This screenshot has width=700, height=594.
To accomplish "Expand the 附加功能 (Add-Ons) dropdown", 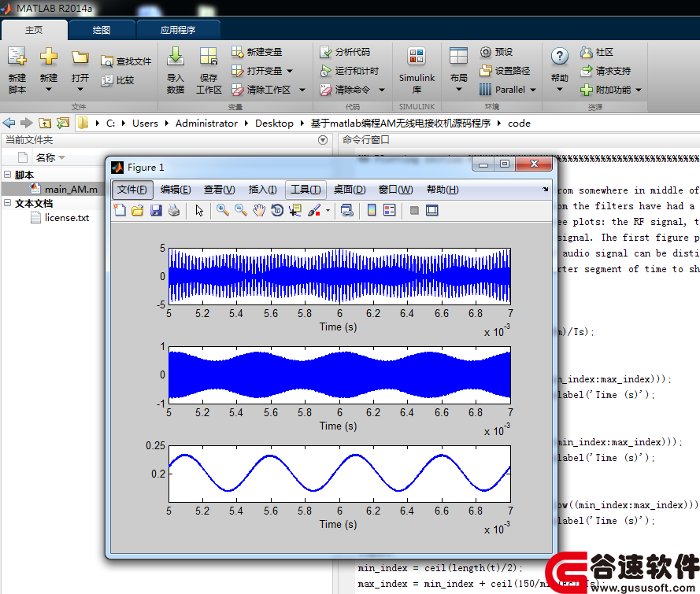I will pyautogui.click(x=639, y=90).
